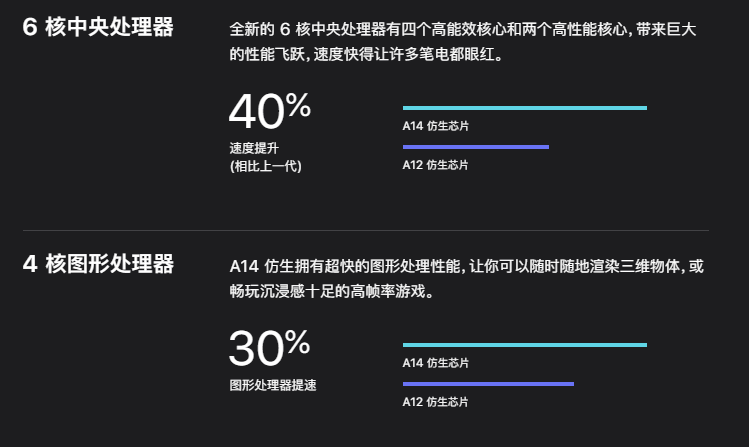Click the "图形处理器提速" label
Image resolution: width=749 pixels, height=447 pixels.
click(x=272, y=384)
